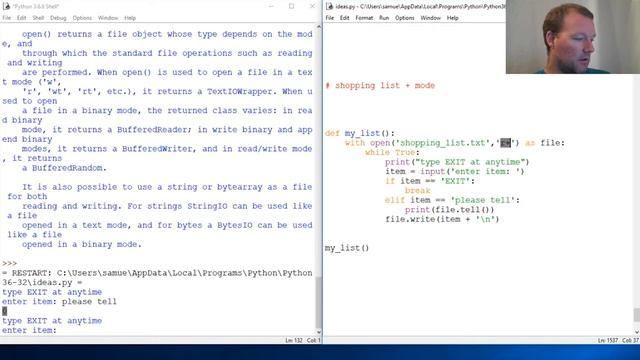Click the 'break' statement in editor
Viewport: 640px width, 360px height.
tap(418, 191)
